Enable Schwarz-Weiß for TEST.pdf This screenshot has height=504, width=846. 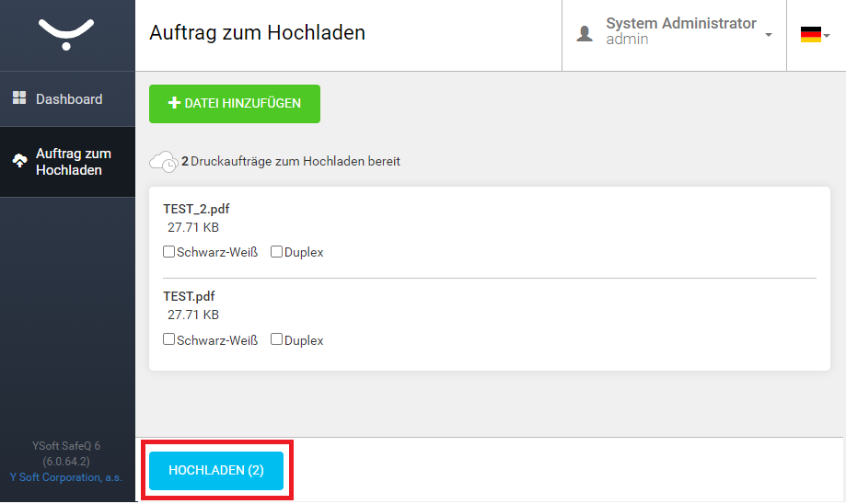coord(168,339)
